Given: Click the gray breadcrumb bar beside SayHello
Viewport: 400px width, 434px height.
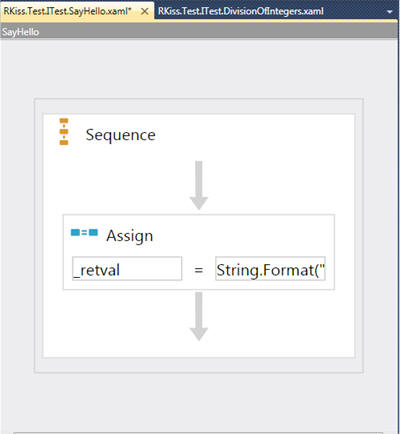Looking at the screenshot, I should point(217,32).
